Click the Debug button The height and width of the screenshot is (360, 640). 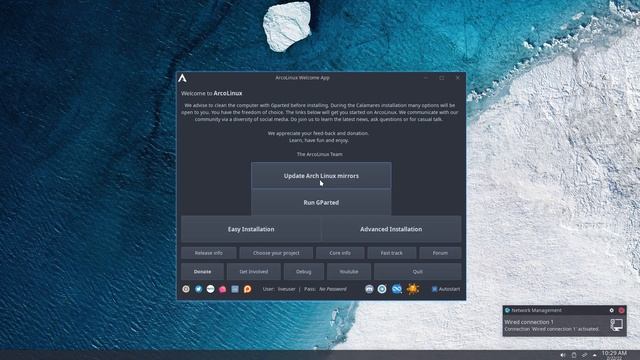(x=303, y=271)
